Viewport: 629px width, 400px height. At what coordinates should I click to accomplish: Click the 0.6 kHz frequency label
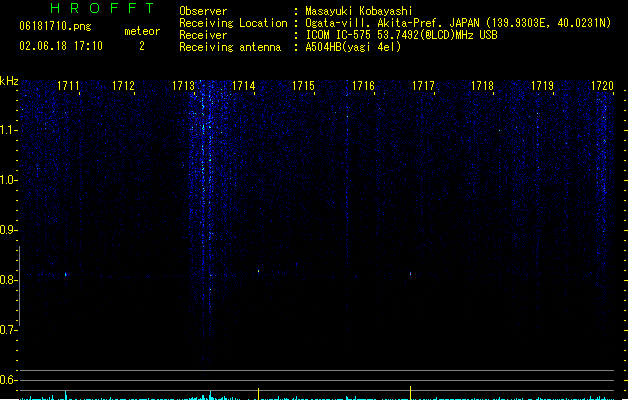(x=8, y=380)
